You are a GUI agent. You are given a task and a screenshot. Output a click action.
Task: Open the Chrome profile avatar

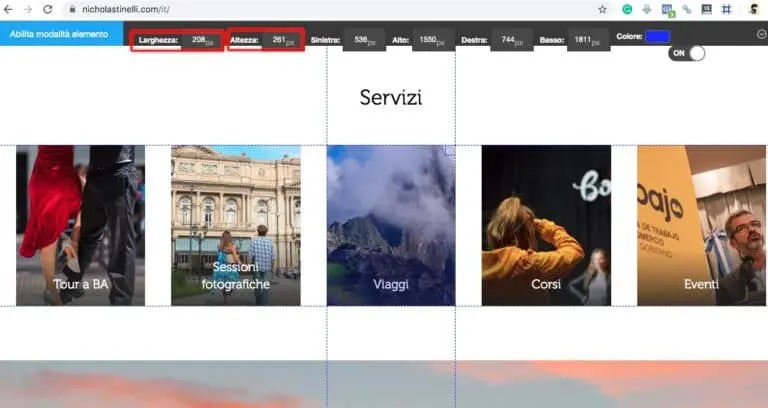coord(754,9)
